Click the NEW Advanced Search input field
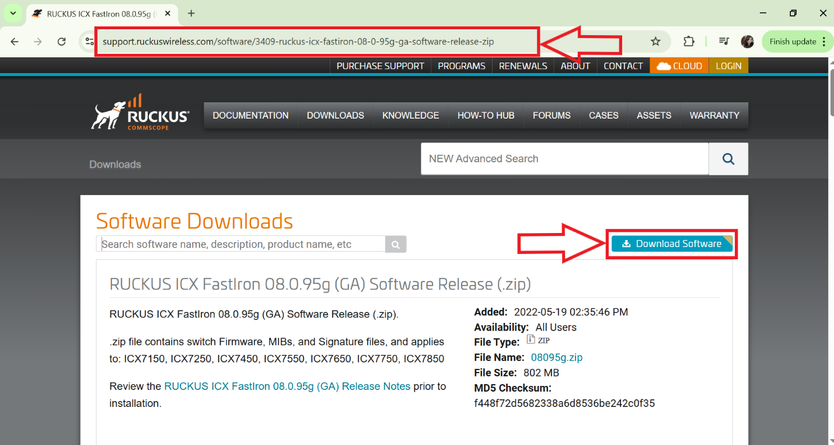Screen dimensions: 834x445 [x=564, y=159]
